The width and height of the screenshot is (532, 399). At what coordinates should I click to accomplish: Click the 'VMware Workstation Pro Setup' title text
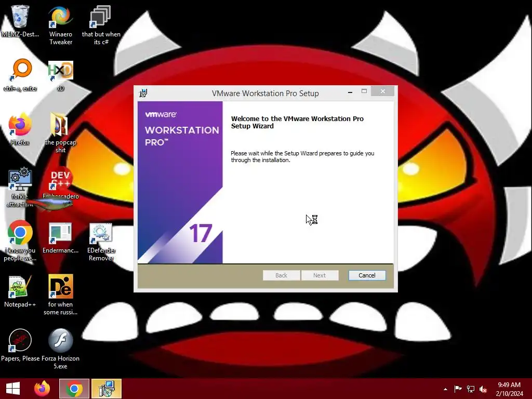coord(265,94)
